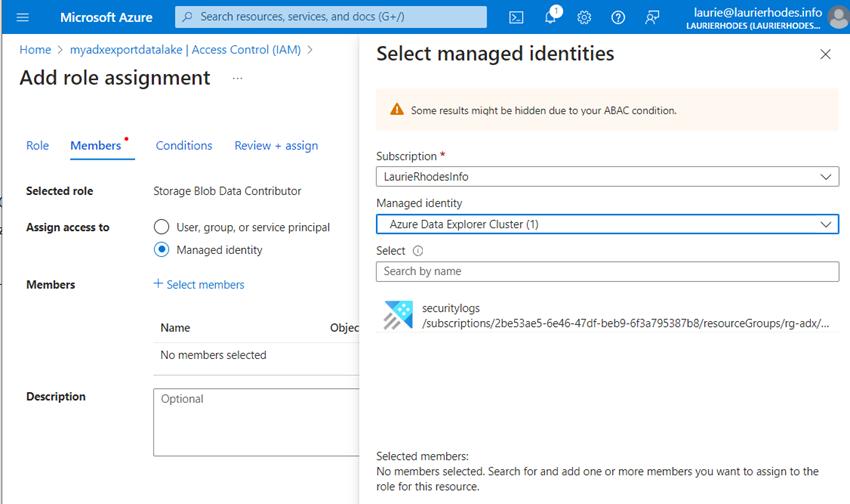Open myadxexportdatalake Access Control breadcrumb

click(x=185, y=50)
